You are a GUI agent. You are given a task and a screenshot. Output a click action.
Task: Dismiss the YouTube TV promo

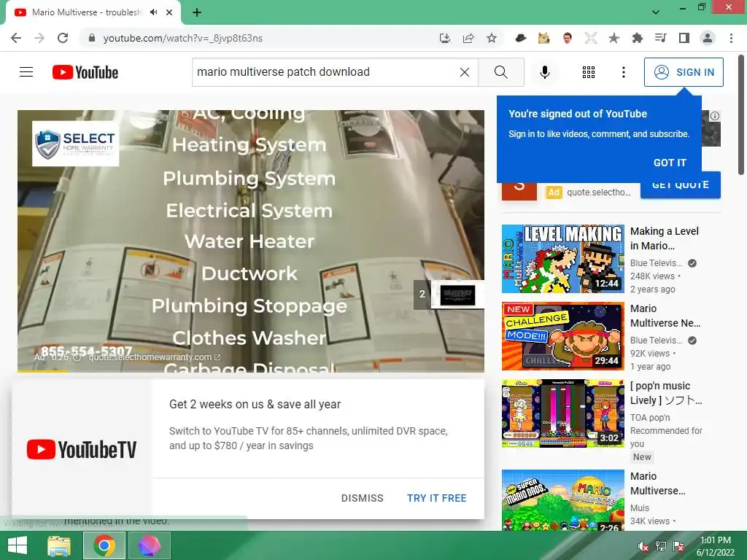pos(362,498)
